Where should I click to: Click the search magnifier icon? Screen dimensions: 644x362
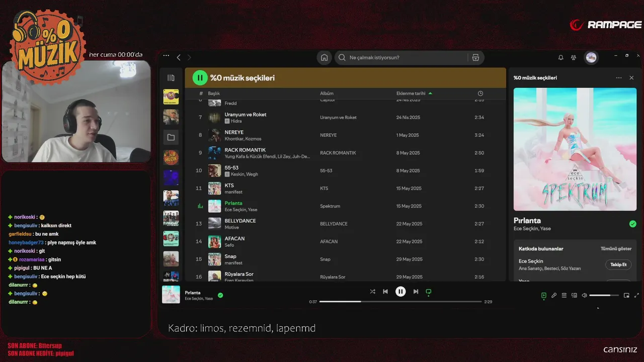tap(342, 57)
